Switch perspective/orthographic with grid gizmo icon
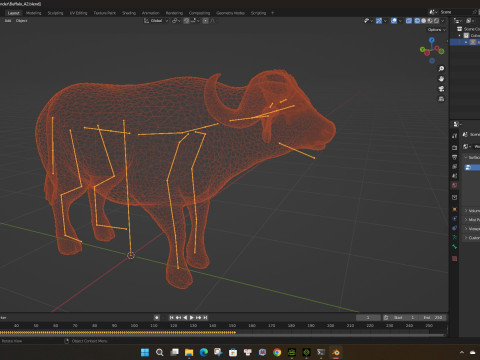 (441, 99)
